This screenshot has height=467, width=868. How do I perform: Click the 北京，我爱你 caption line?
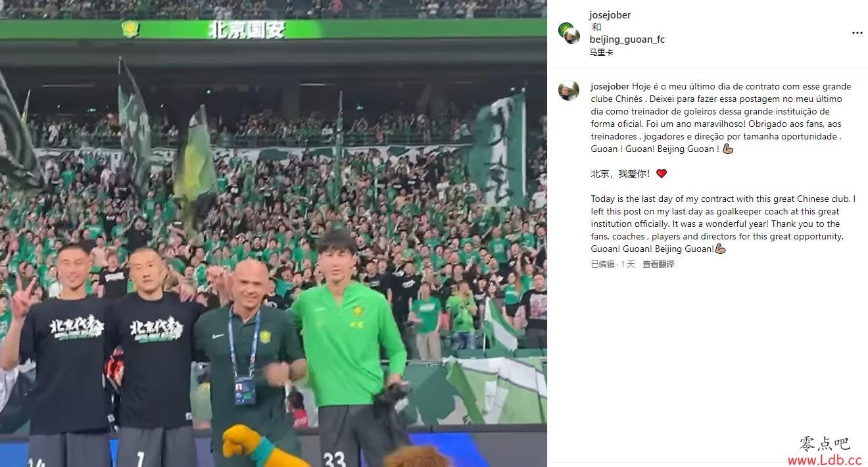pos(621,174)
